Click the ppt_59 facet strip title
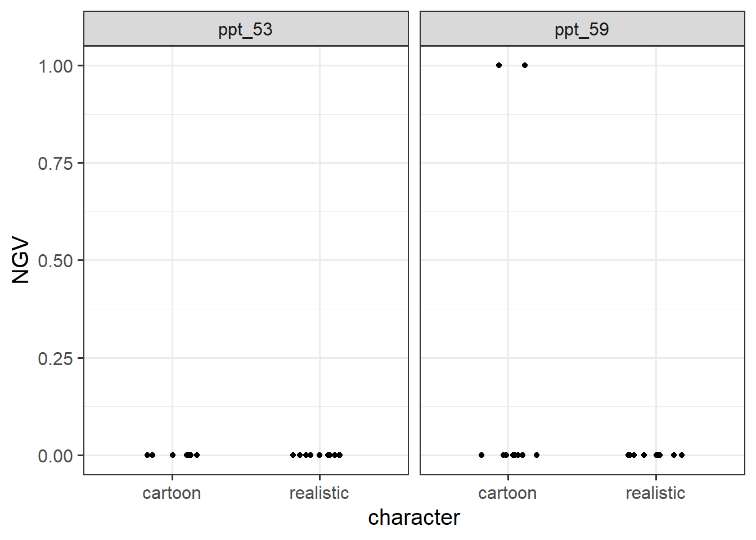The height and width of the screenshot is (540, 756). pos(582,29)
